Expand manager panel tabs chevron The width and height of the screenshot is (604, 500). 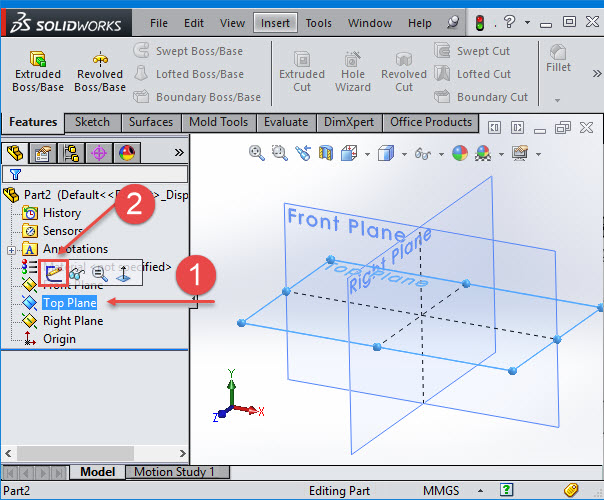179,153
